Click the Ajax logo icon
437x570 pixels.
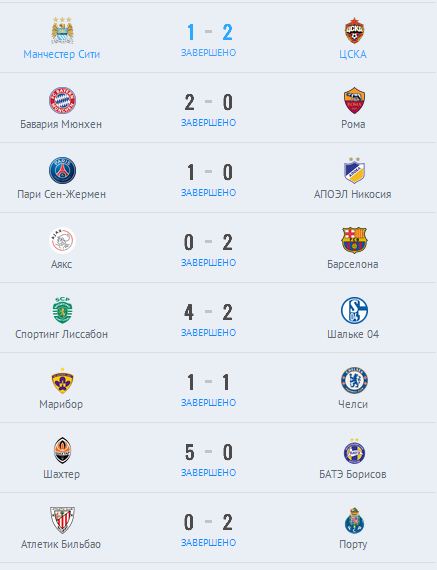(x=62, y=240)
